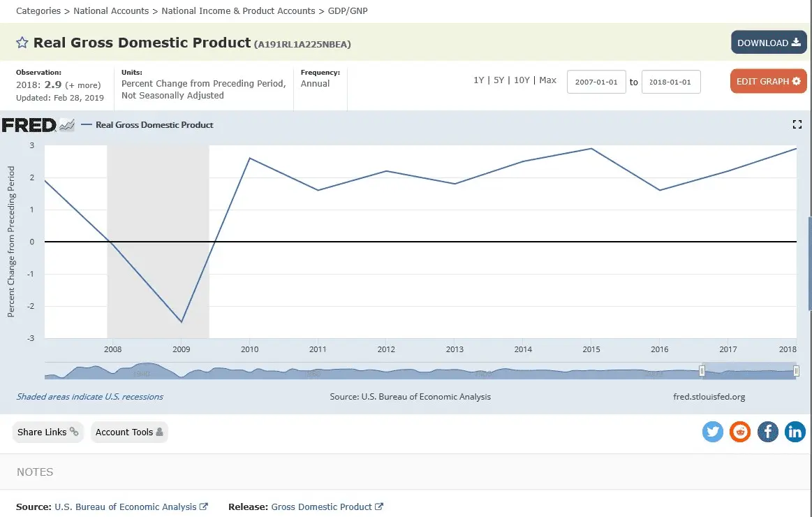This screenshot has height=517, width=812.
Task: Open the Edit Graph panel
Action: click(x=768, y=81)
